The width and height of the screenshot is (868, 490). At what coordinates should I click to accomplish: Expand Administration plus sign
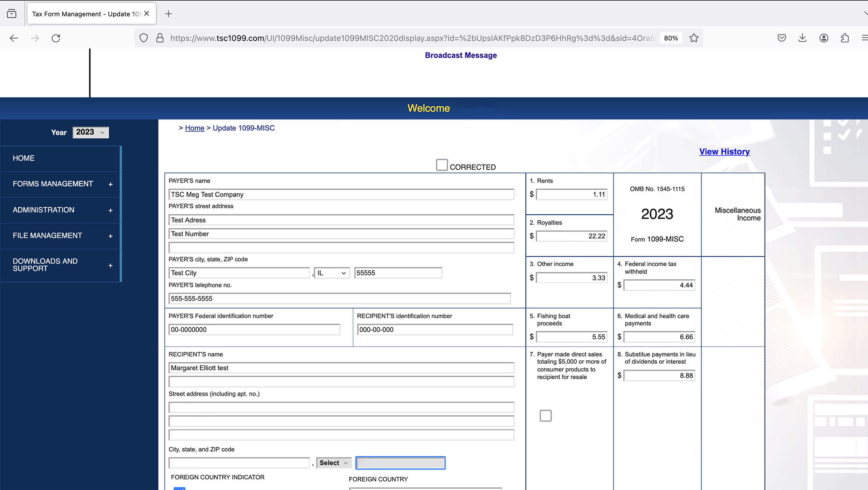pyautogui.click(x=111, y=210)
